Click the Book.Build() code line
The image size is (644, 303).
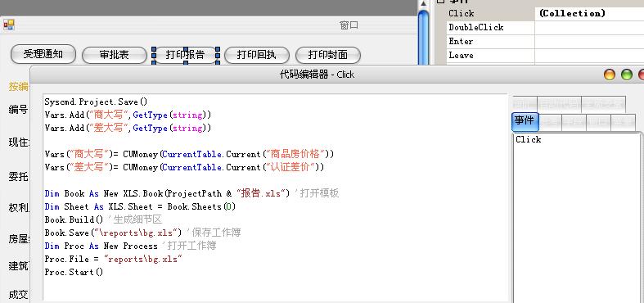coord(103,219)
